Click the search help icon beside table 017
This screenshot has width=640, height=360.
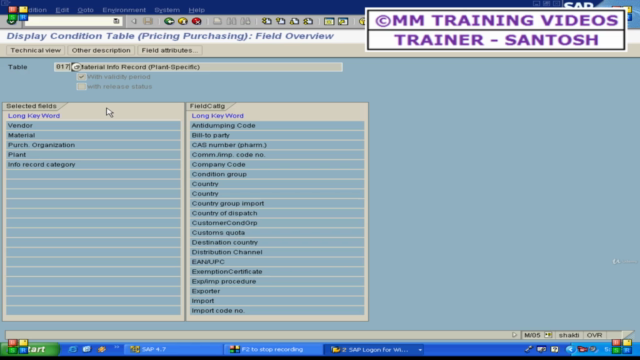click(76, 67)
